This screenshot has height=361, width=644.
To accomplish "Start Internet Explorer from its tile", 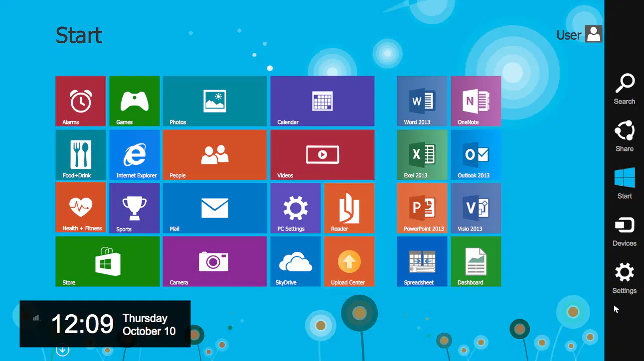I will point(135,155).
